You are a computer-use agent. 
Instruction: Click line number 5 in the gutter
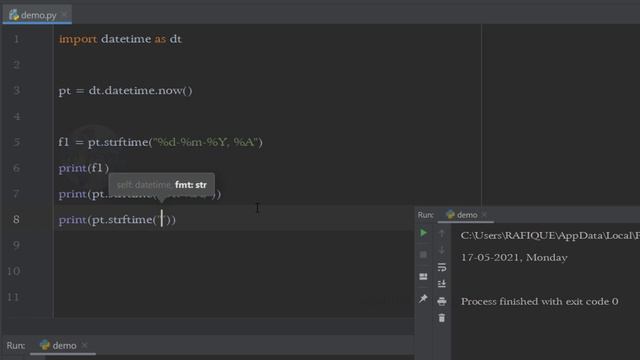pyautogui.click(x=16, y=142)
